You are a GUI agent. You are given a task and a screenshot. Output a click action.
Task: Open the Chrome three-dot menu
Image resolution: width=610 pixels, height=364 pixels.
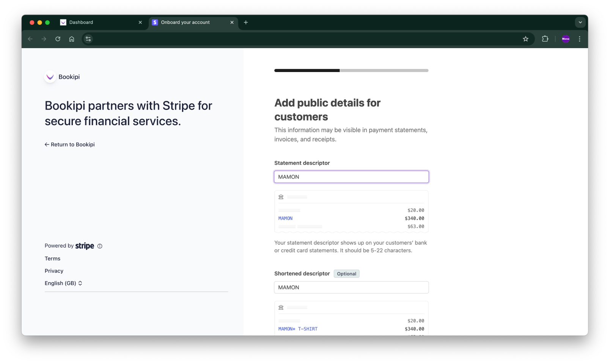(579, 39)
